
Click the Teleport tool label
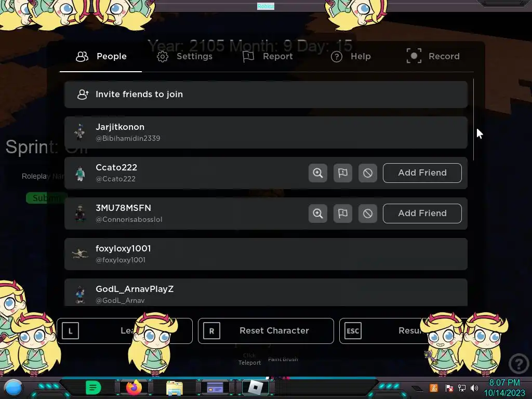tap(249, 363)
